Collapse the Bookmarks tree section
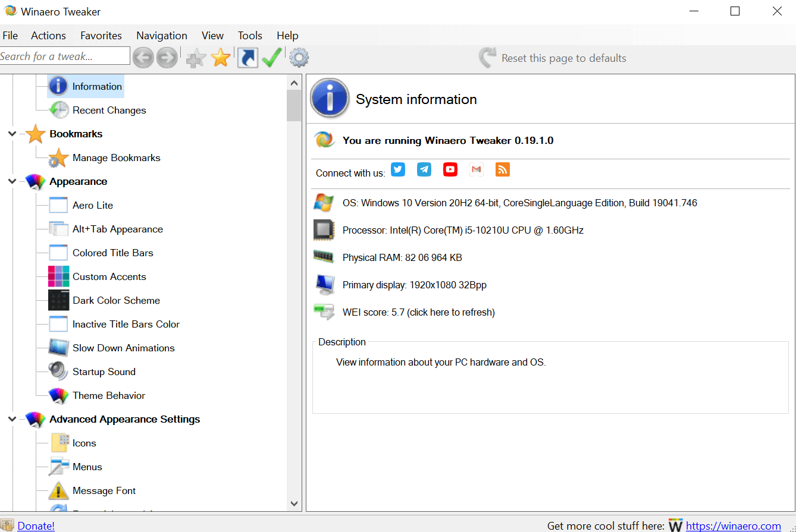The width and height of the screenshot is (796, 532). pos(12,134)
